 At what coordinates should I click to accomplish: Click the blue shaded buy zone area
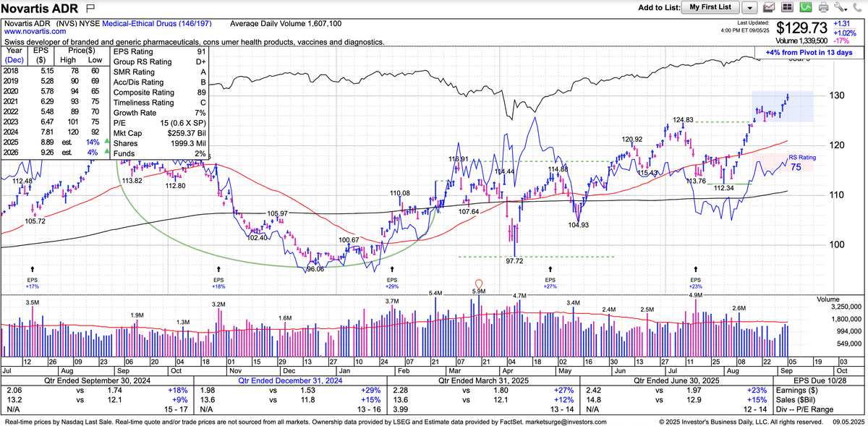[783, 106]
